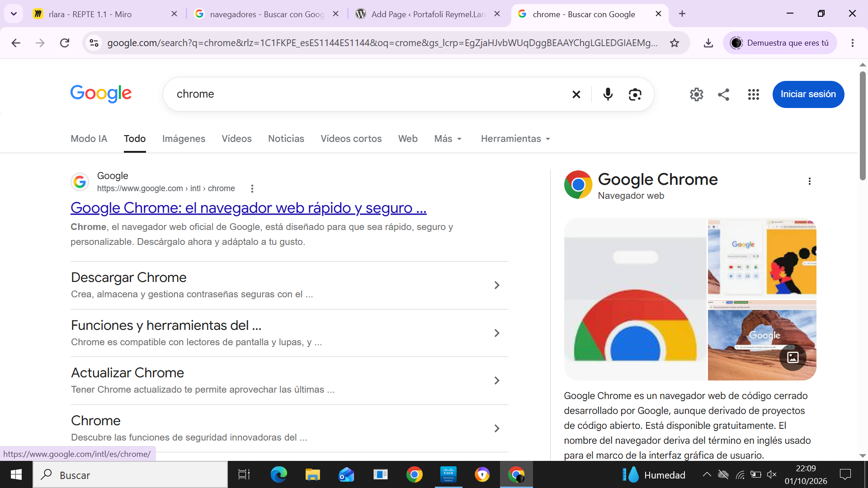868x488 pixels.
Task: Open Cisco Networking Academy taskbar app
Action: pos(448,475)
